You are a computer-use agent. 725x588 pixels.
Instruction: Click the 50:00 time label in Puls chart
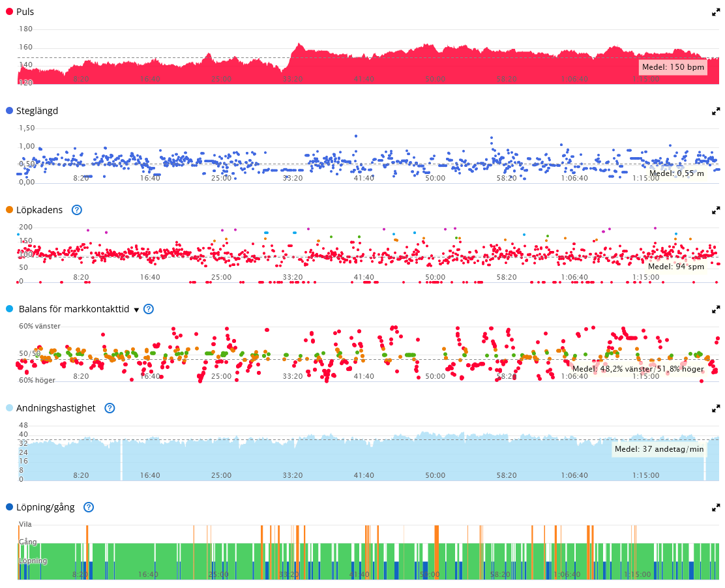click(x=435, y=79)
